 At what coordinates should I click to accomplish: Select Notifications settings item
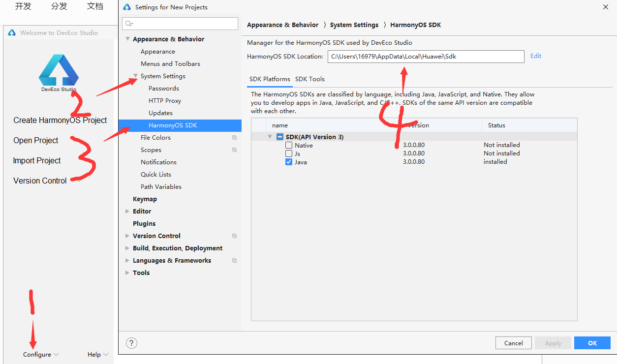click(x=158, y=162)
